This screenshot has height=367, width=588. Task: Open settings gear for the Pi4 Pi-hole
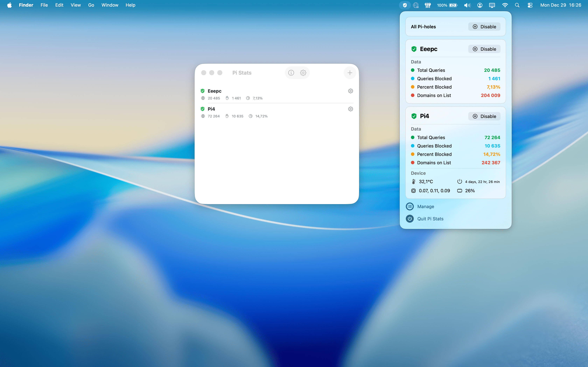pyautogui.click(x=350, y=109)
